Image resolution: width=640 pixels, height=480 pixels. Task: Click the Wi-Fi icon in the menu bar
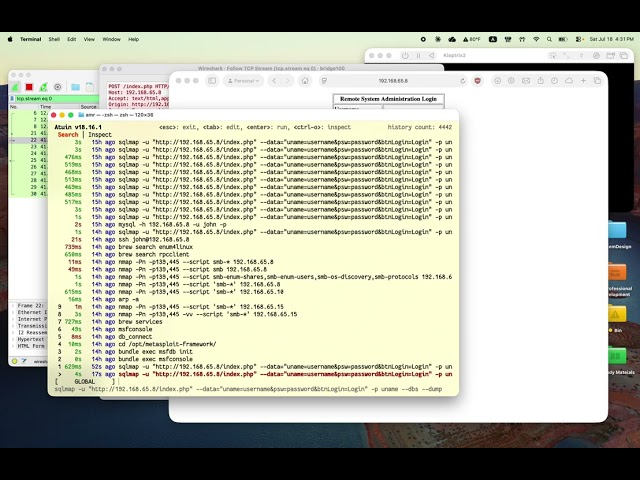point(536,39)
